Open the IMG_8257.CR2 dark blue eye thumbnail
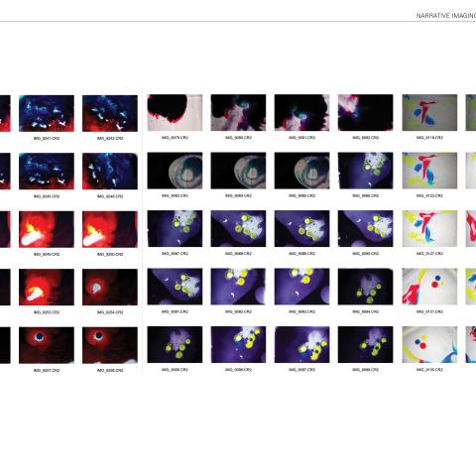 pyautogui.click(x=47, y=345)
